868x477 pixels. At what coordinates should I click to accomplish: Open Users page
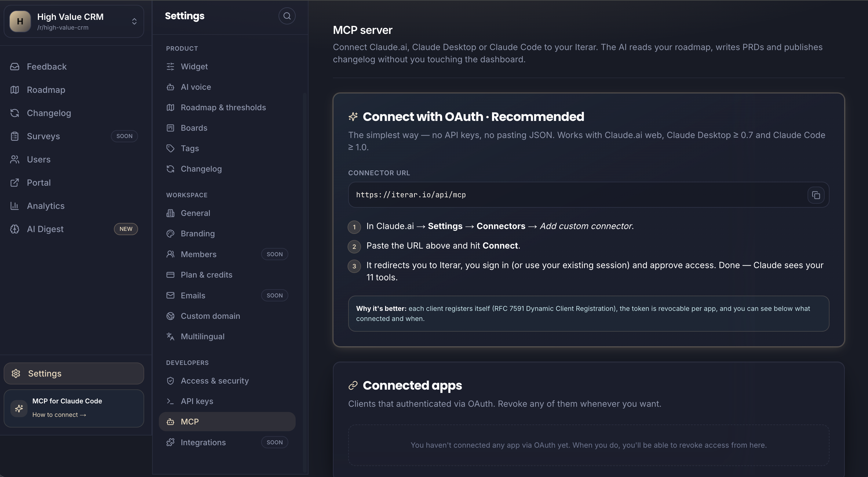coord(74,160)
